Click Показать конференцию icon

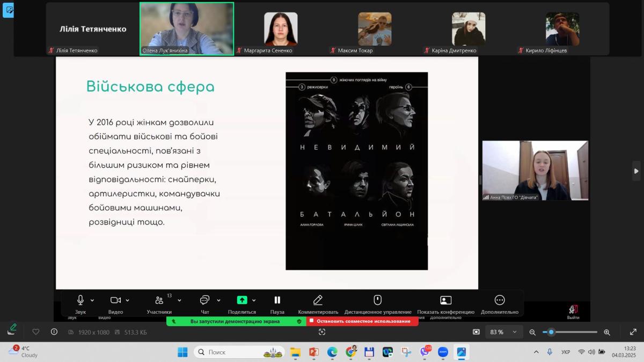445,300
